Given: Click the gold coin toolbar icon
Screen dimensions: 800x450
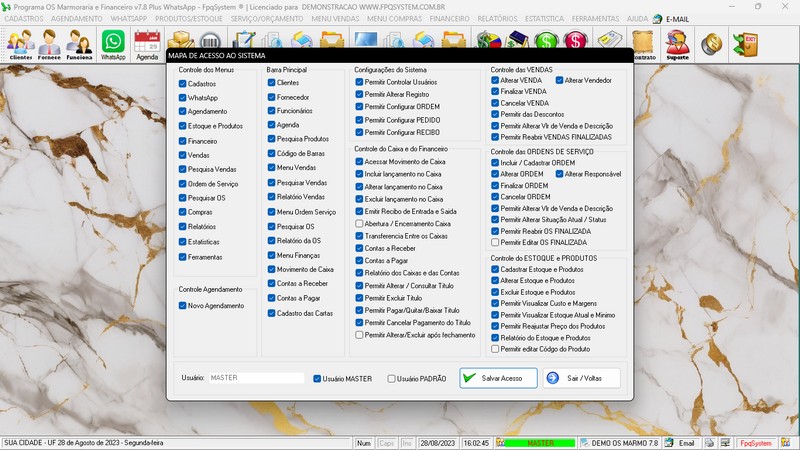Looking at the screenshot, I should click(x=711, y=44).
